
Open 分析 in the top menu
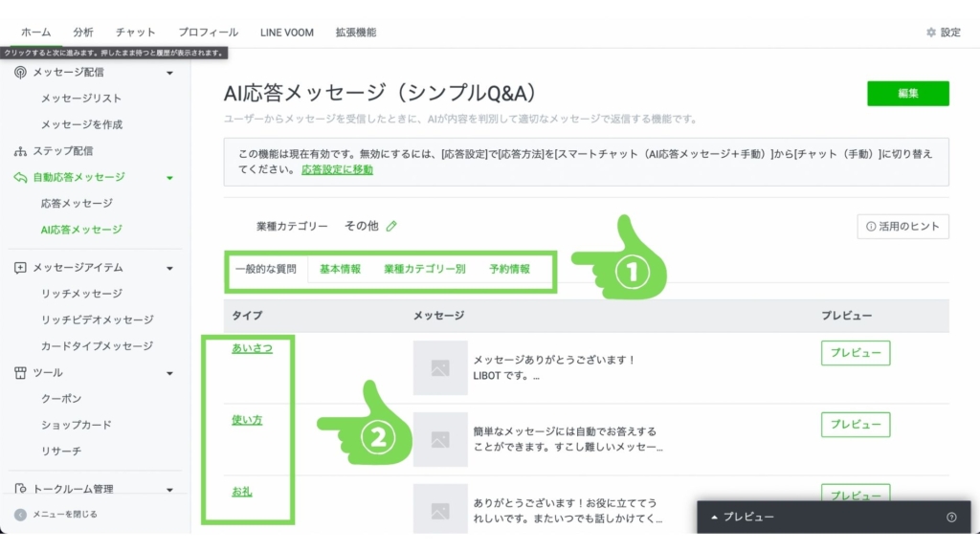[83, 33]
